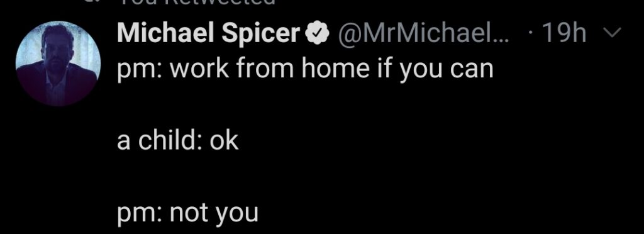Open the @MrMichael... handle link
644x234 pixels.
[x=423, y=34]
